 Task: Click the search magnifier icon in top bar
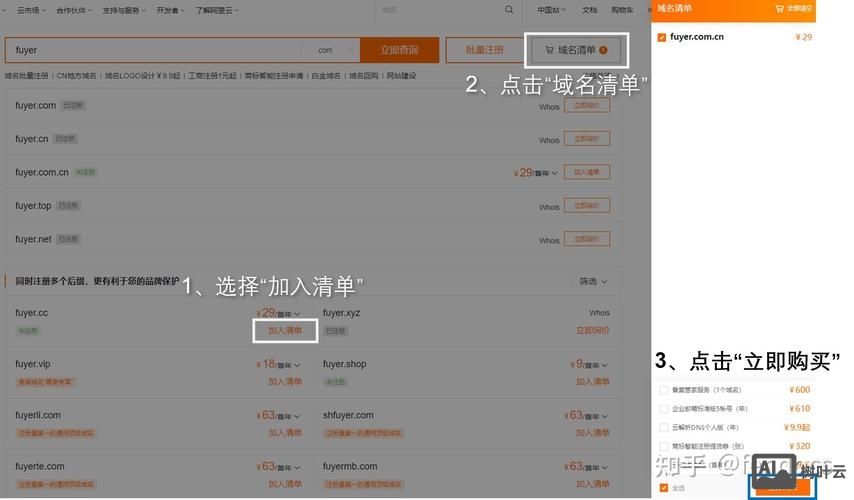[509, 10]
